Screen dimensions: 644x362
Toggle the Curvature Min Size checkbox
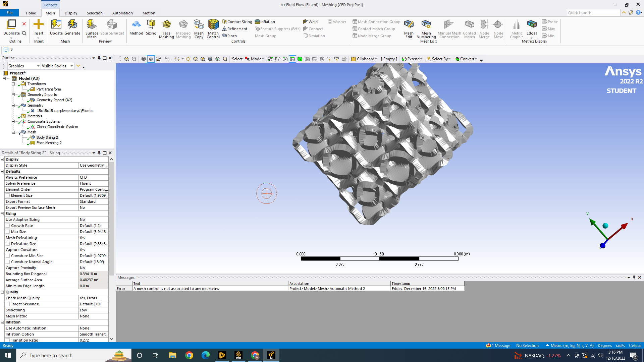[8, 256]
